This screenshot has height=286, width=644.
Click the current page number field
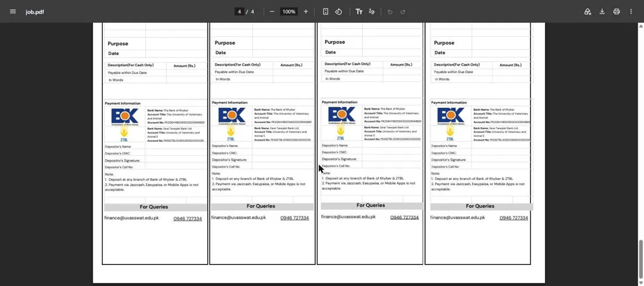coord(239,12)
